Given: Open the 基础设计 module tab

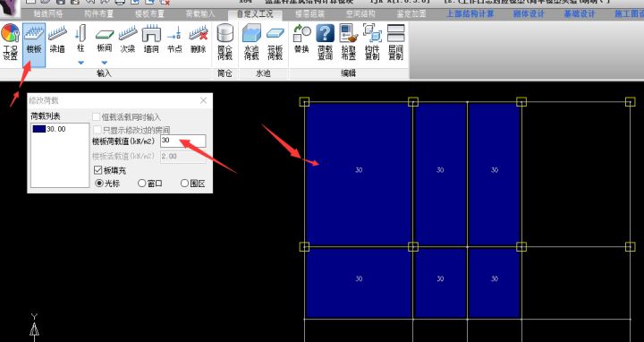Looking at the screenshot, I should click(579, 14).
